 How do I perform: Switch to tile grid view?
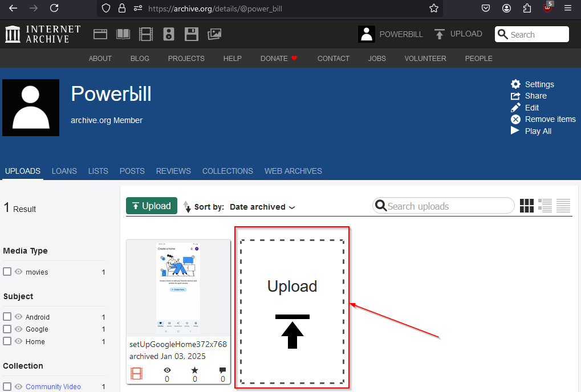tap(527, 206)
